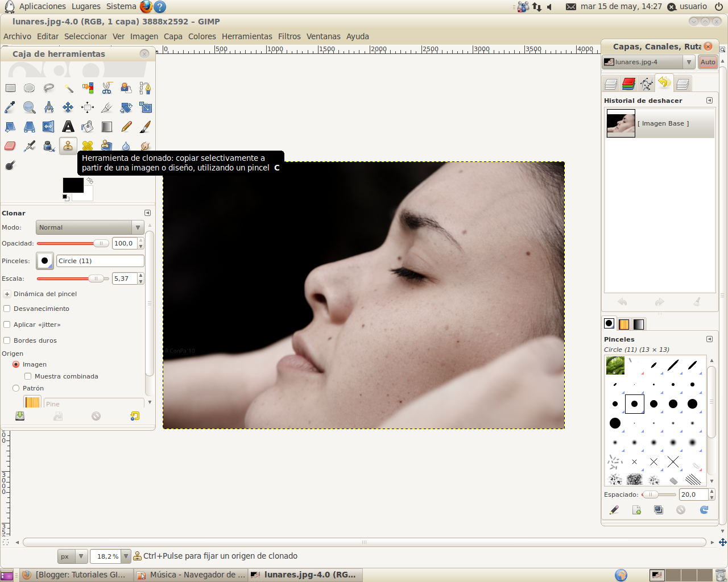Screen dimensions: 728x582
Task: Open the Archivo menu
Action: coord(17,36)
